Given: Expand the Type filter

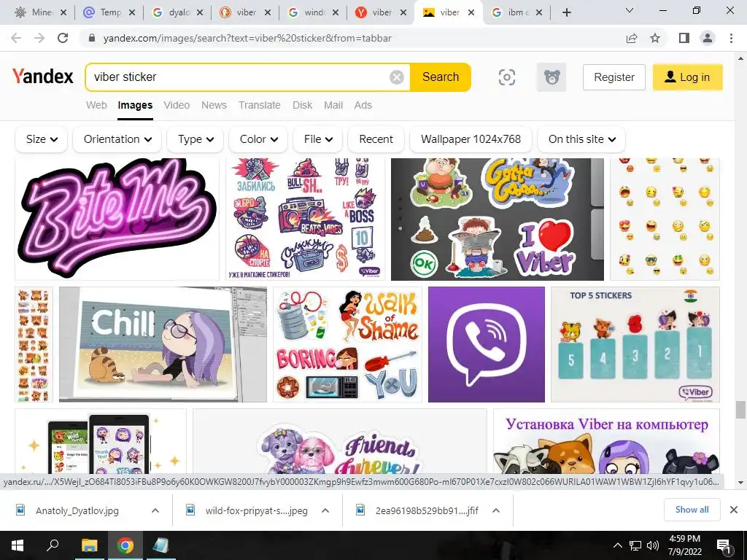Looking at the screenshot, I should [x=196, y=139].
